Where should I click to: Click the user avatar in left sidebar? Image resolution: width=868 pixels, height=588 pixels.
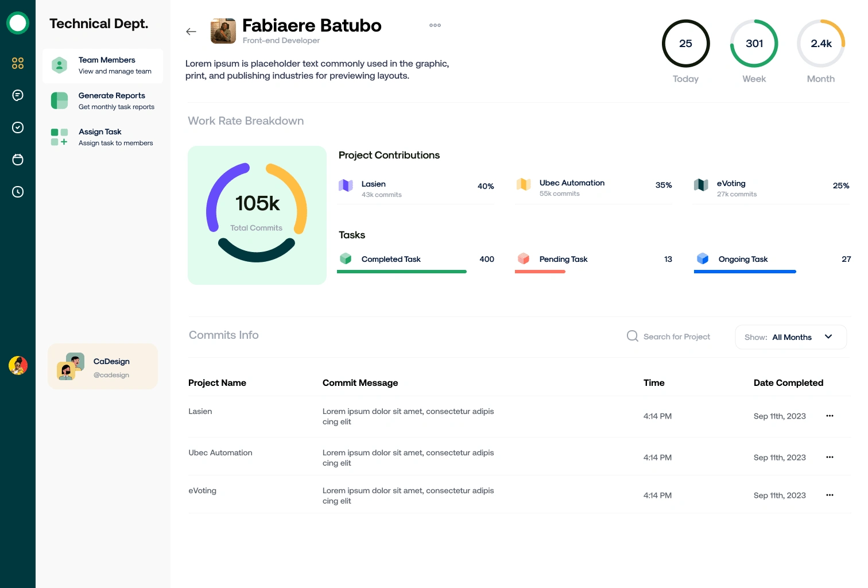click(x=18, y=365)
